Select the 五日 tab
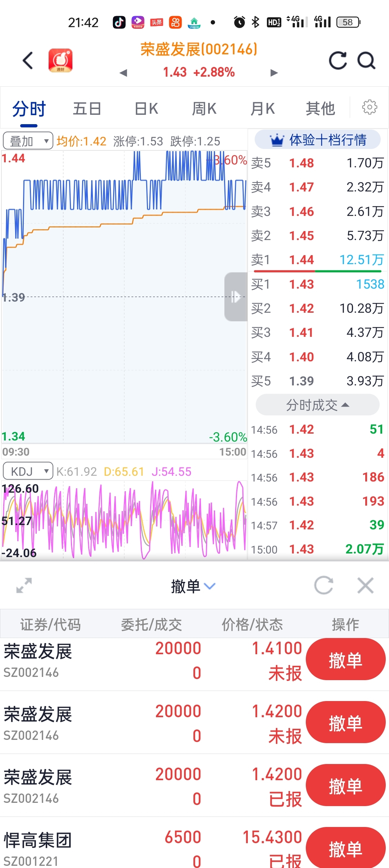Image resolution: width=389 pixels, height=868 pixels. [x=87, y=109]
